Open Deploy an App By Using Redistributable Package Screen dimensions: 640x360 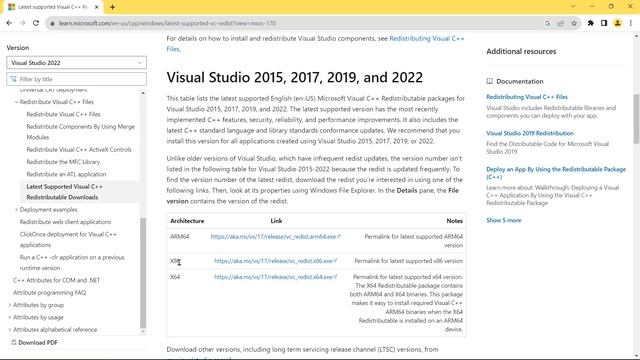[556, 173]
